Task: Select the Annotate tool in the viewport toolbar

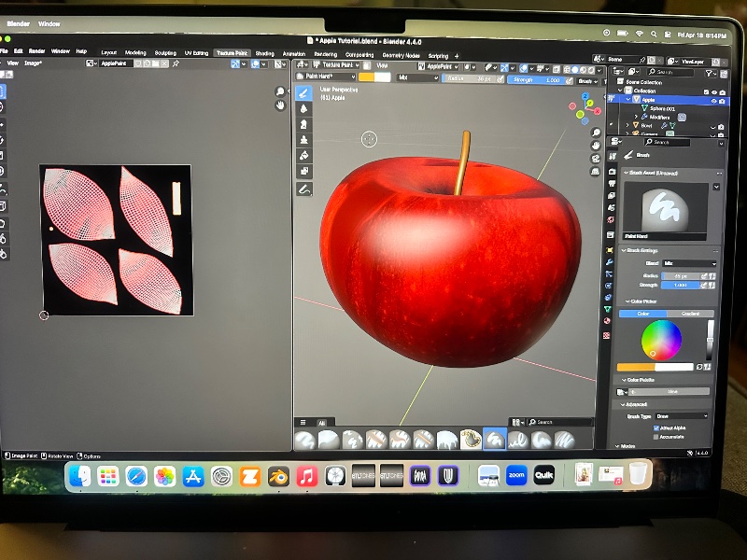Action: 303,189
